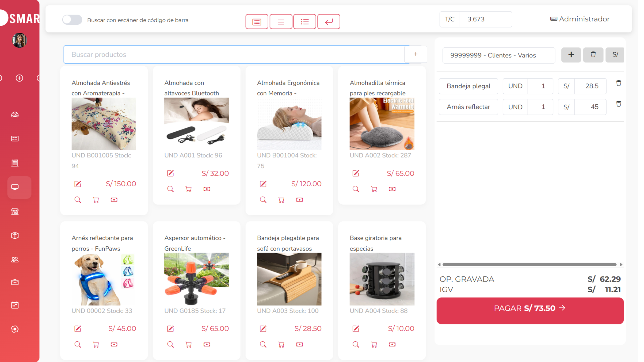Click the magnifier on Base giratoria para especias
Viewport: 644px width, 362px height.
coord(356,345)
